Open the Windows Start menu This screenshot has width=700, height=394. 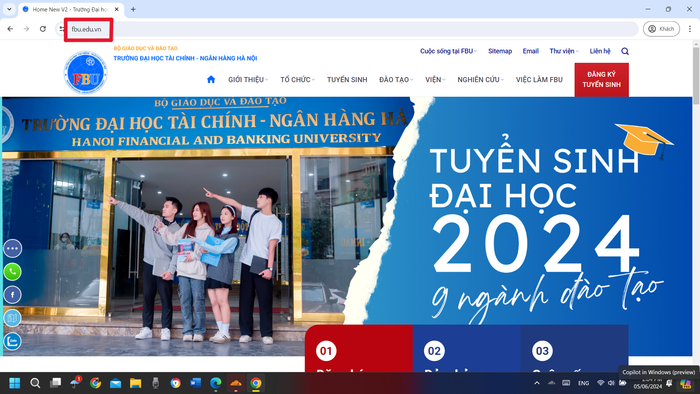(x=15, y=383)
